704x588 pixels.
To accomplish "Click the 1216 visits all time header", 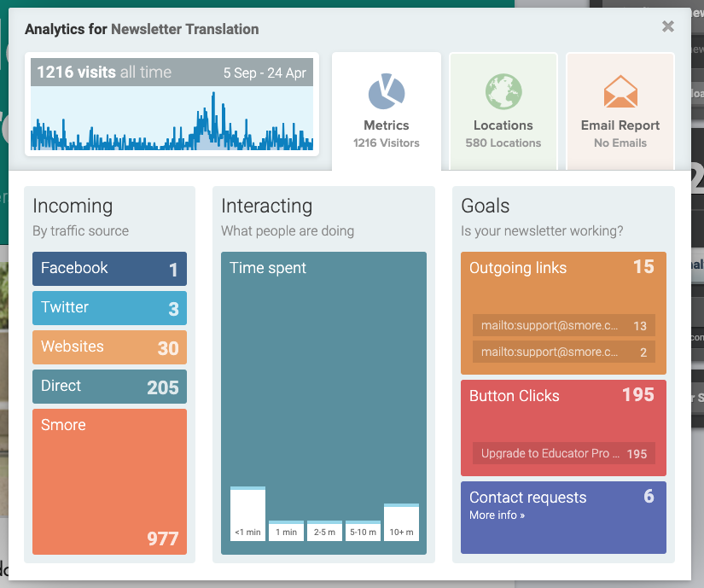I will tap(104, 73).
